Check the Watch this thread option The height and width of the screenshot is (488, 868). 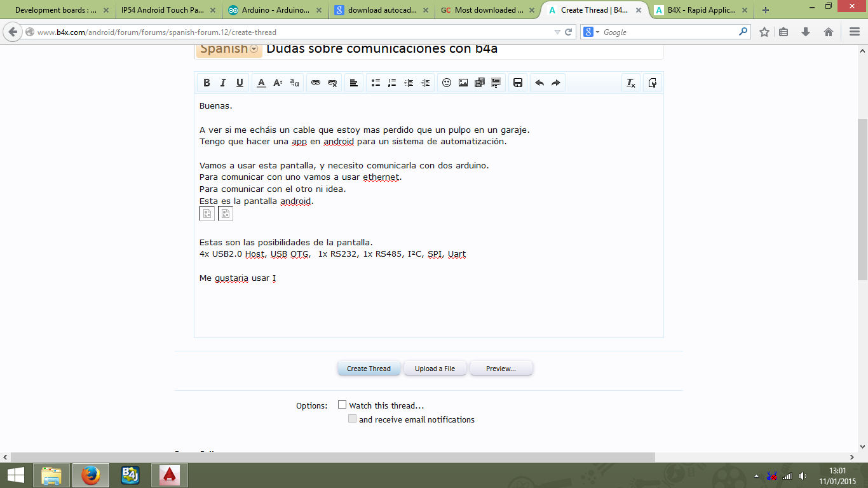click(342, 405)
